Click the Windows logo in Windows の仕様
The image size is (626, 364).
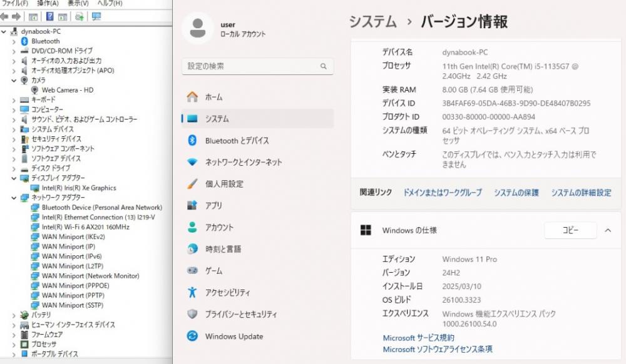(366, 230)
